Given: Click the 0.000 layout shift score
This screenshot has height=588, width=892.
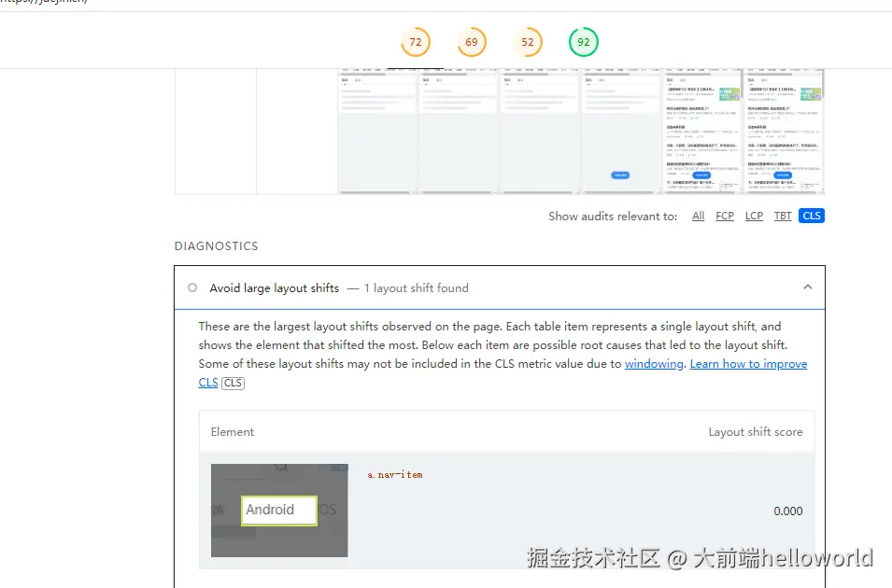Looking at the screenshot, I should [788, 511].
